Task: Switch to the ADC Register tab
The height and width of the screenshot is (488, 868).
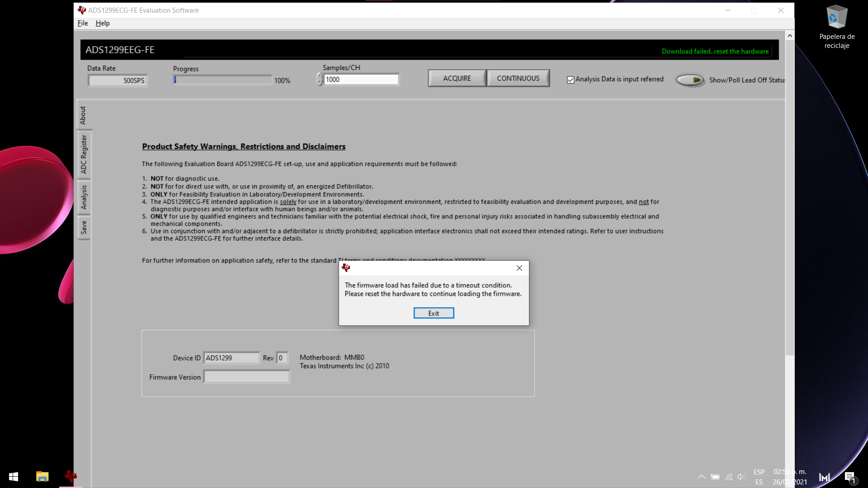Action: pyautogui.click(x=84, y=154)
